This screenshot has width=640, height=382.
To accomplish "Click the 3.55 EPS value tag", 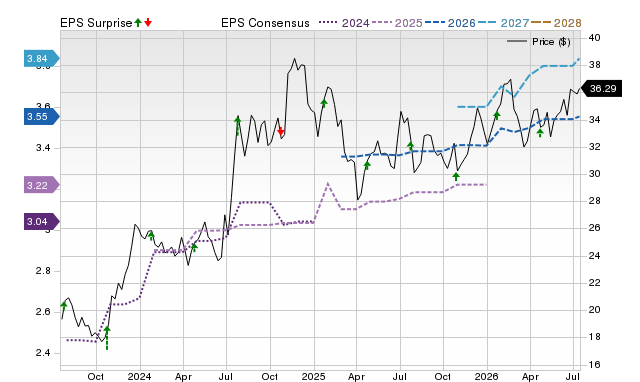I will 42,117.
